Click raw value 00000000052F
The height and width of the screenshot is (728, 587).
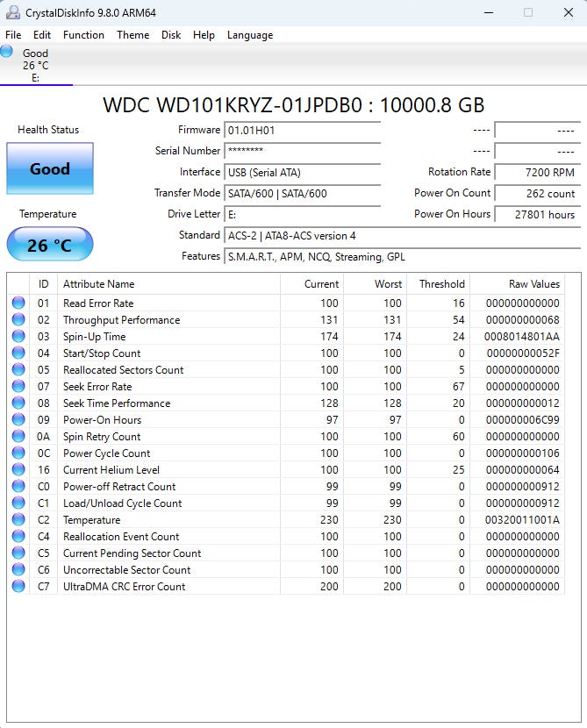523,353
